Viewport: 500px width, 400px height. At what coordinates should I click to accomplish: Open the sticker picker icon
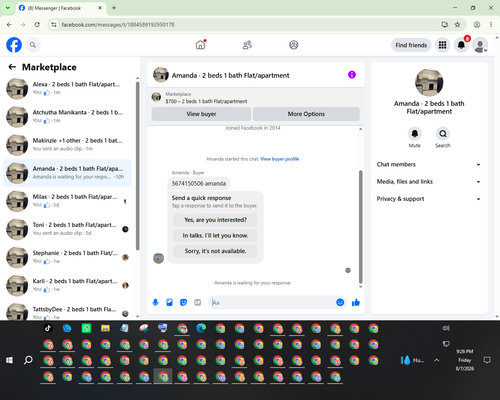(183, 302)
